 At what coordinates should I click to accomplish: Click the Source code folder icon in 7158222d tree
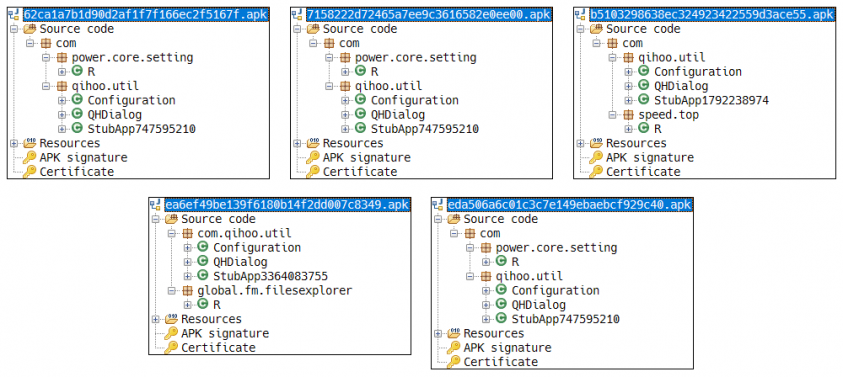(x=313, y=29)
